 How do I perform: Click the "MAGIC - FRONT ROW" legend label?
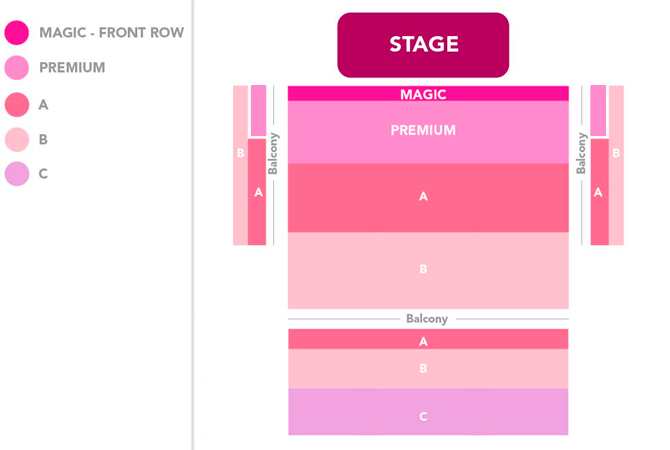click(111, 33)
